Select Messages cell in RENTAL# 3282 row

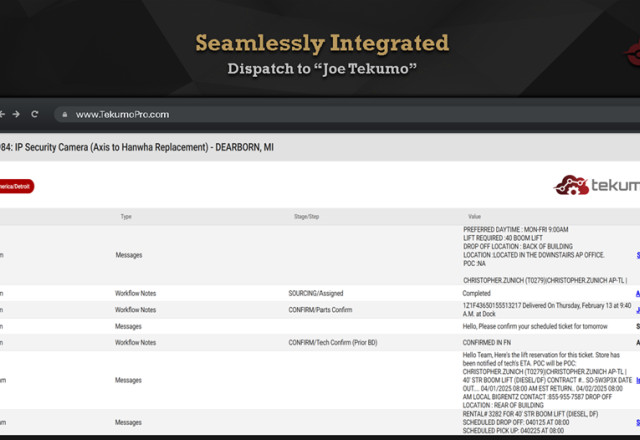tap(128, 422)
